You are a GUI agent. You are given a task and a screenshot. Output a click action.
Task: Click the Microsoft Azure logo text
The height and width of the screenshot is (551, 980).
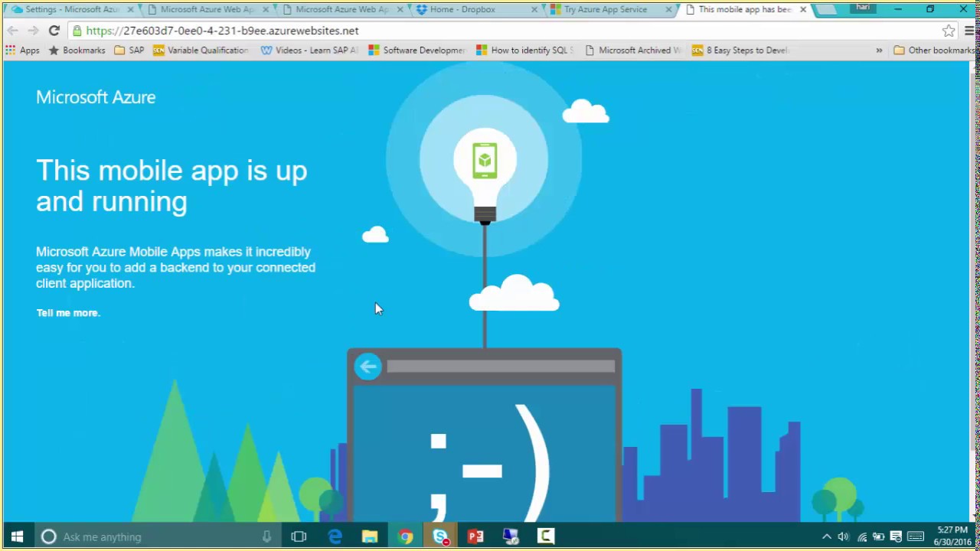click(x=96, y=97)
